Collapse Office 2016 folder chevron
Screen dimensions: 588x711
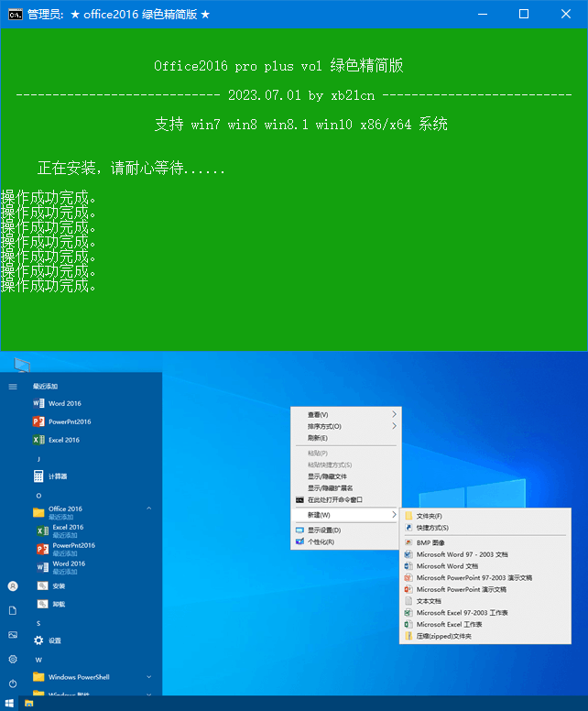(x=148, y=509)
